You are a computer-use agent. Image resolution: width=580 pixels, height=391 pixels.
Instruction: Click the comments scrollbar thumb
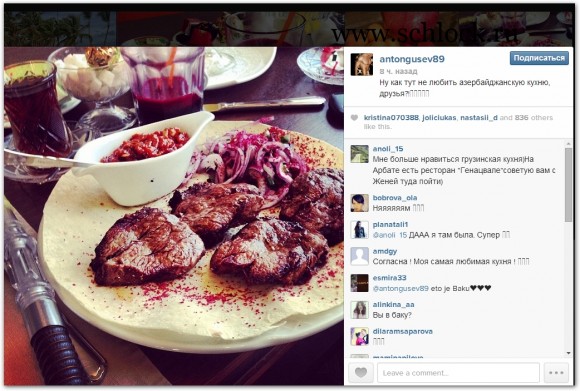(569, 185)
